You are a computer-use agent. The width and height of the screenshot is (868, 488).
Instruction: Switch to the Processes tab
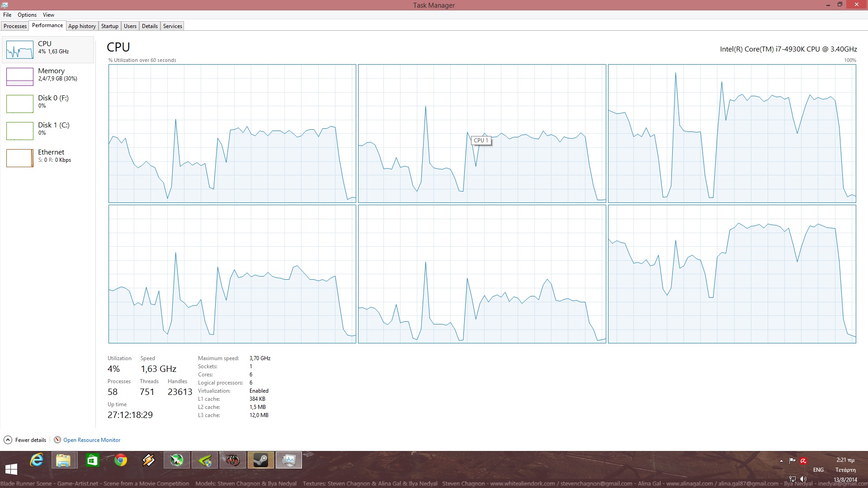15,26
